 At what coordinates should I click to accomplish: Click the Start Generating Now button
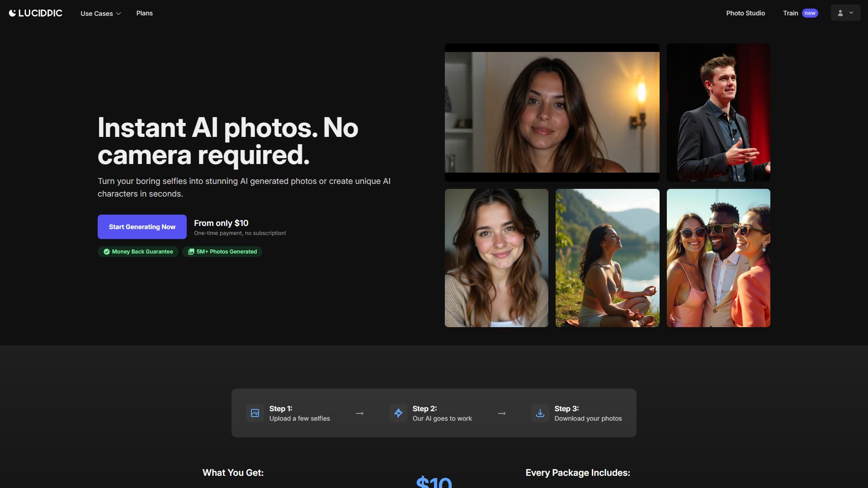tap(142, 227)
